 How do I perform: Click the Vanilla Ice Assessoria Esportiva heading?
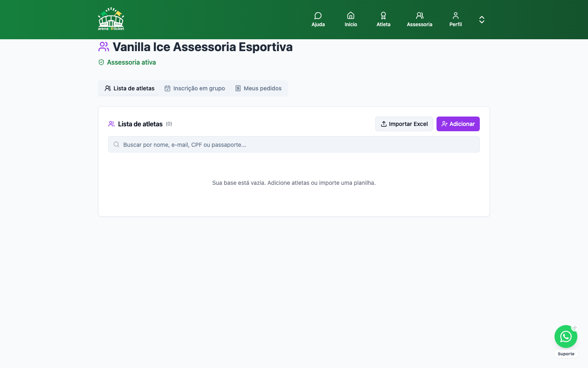[x=203, y=47]
